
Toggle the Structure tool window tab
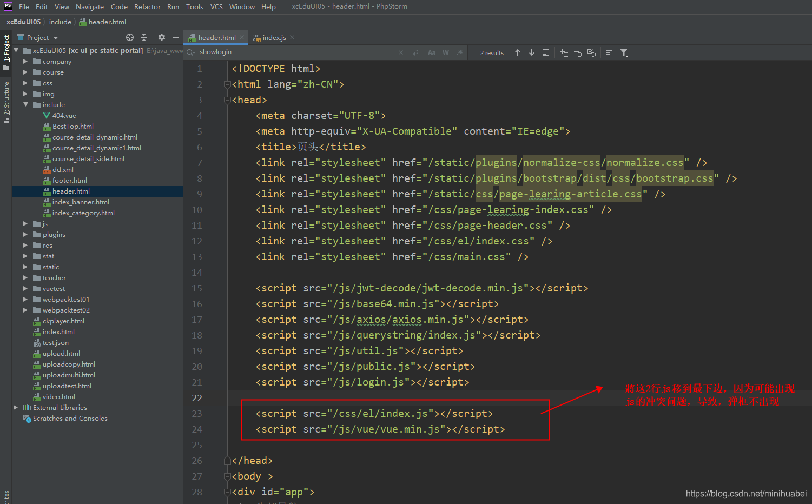(6, 102)
